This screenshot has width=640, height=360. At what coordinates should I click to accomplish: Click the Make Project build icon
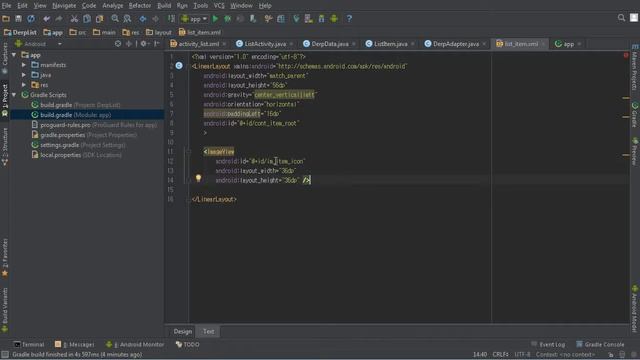(x=171, y=19)
